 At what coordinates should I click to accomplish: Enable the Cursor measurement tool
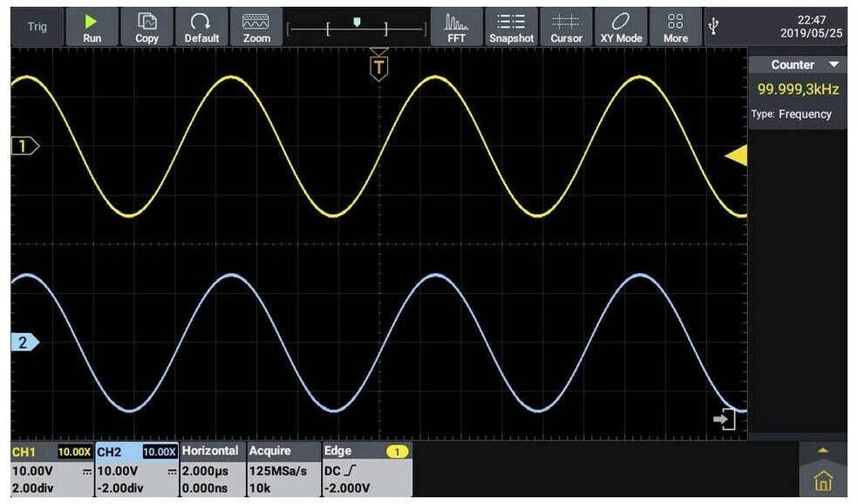pyautogui.click(x=566, y=27)
